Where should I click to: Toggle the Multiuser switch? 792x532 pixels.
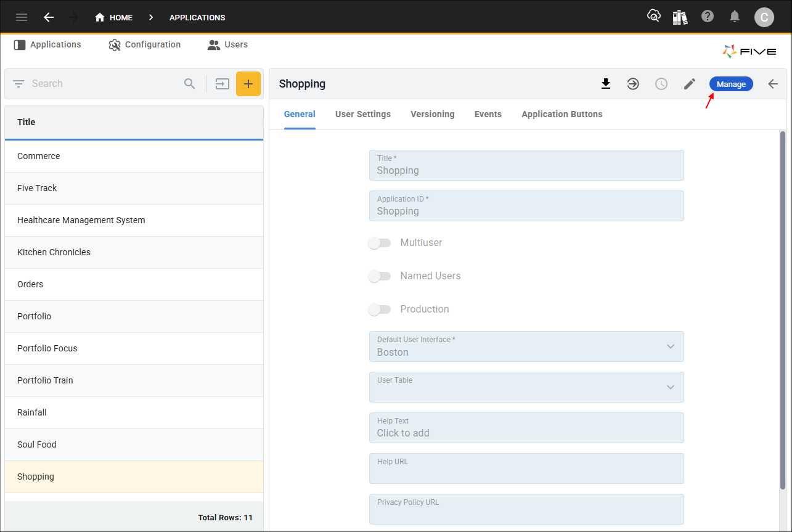[380, 243]
